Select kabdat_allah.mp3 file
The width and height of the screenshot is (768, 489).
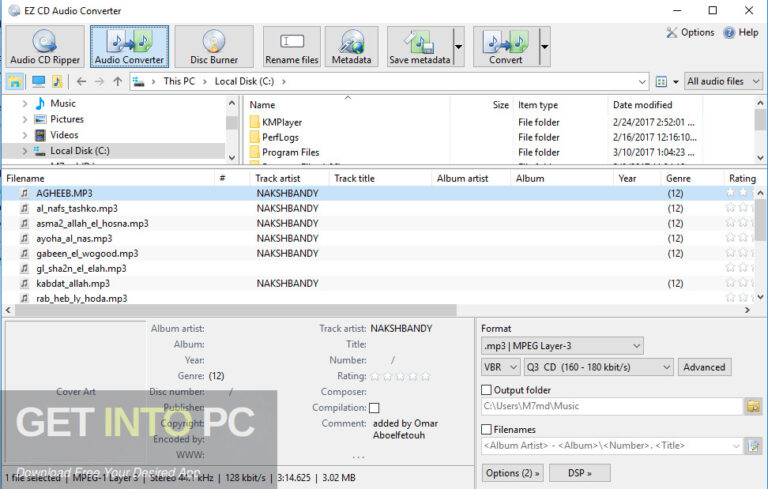click(73, 283)
